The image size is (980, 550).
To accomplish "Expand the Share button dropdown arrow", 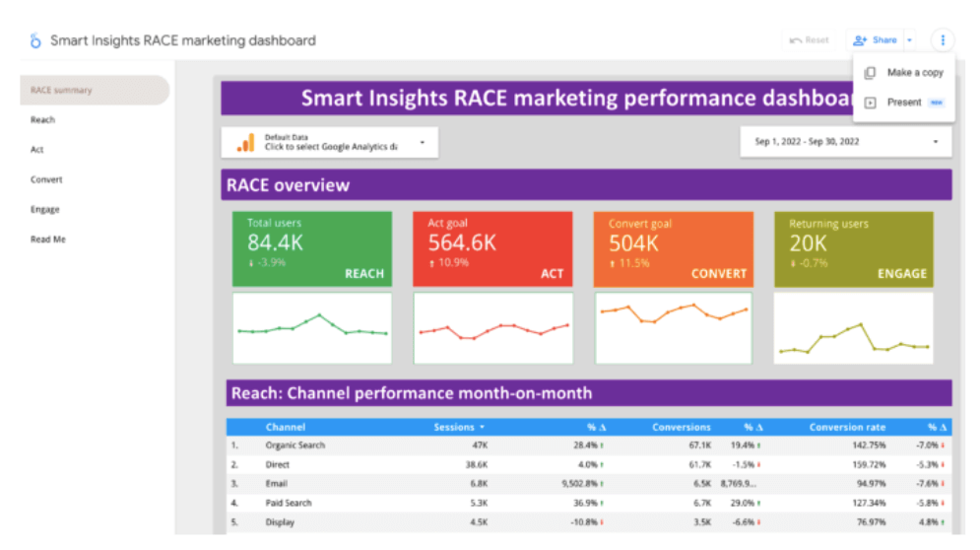I will [910, 40].
